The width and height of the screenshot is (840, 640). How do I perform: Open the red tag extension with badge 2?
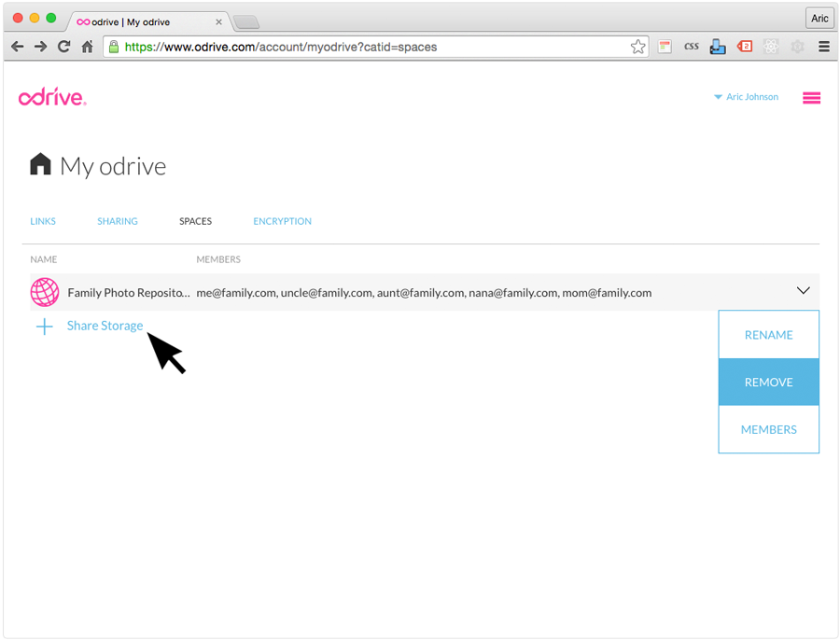point(745,47)
